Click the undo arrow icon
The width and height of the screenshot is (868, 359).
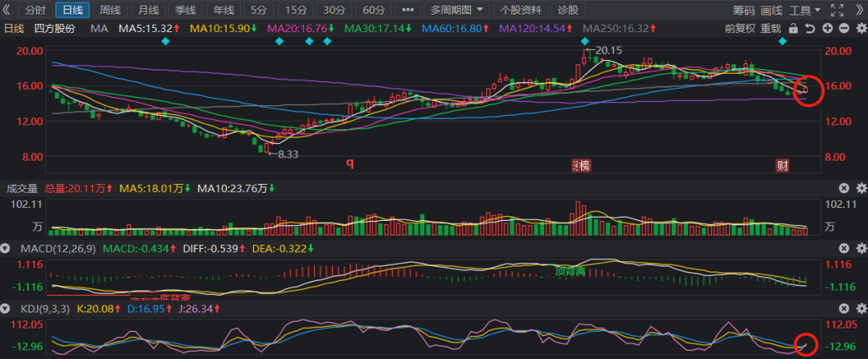[810, 29]
